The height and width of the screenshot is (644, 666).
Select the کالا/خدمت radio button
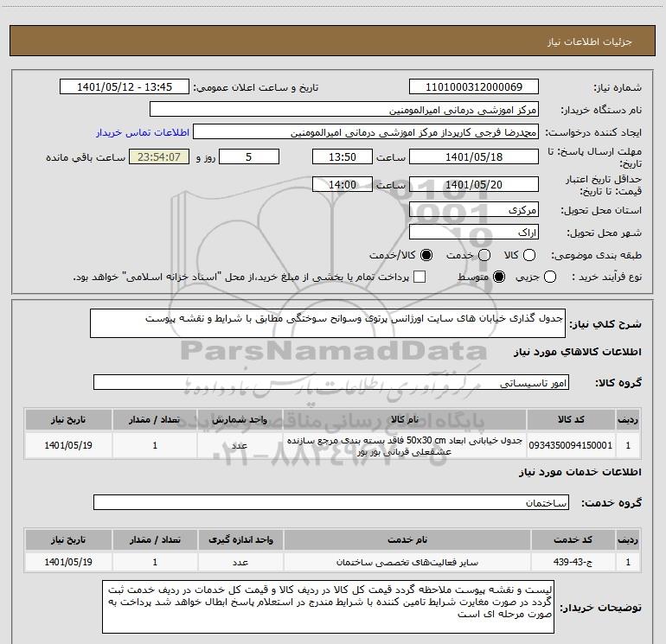[x=426, y=255]
